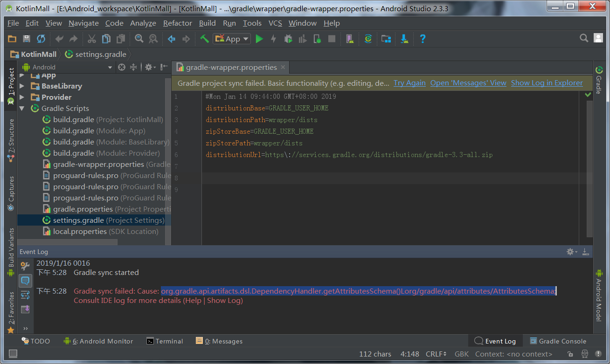Open the Build menu

point(207,23)
